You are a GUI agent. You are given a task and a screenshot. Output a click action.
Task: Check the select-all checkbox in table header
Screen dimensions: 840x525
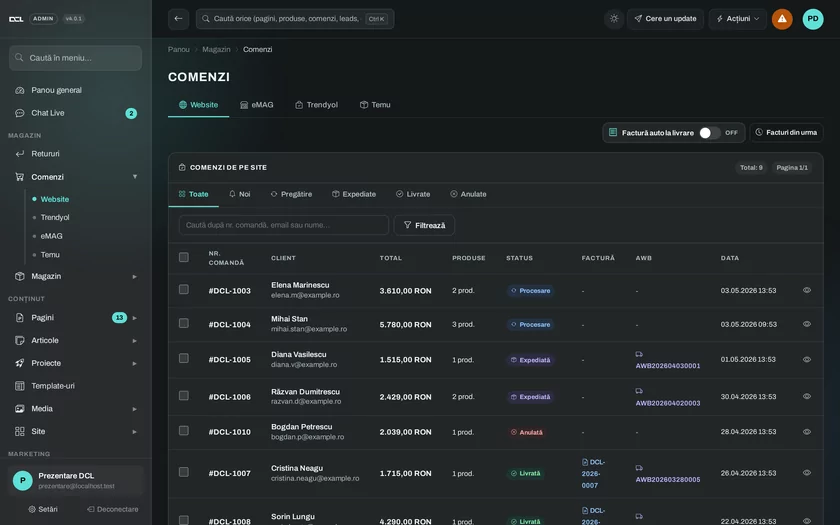[x=184, y=257]
